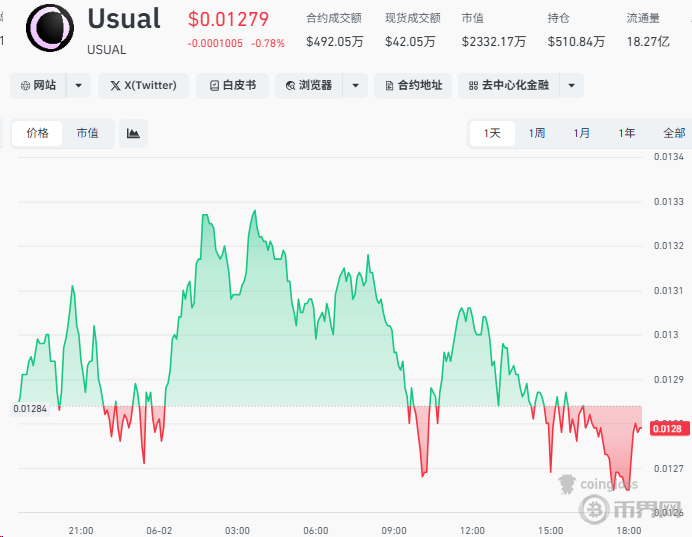
Task: Select the 1月 time range
Action: [x=582, y=133]
